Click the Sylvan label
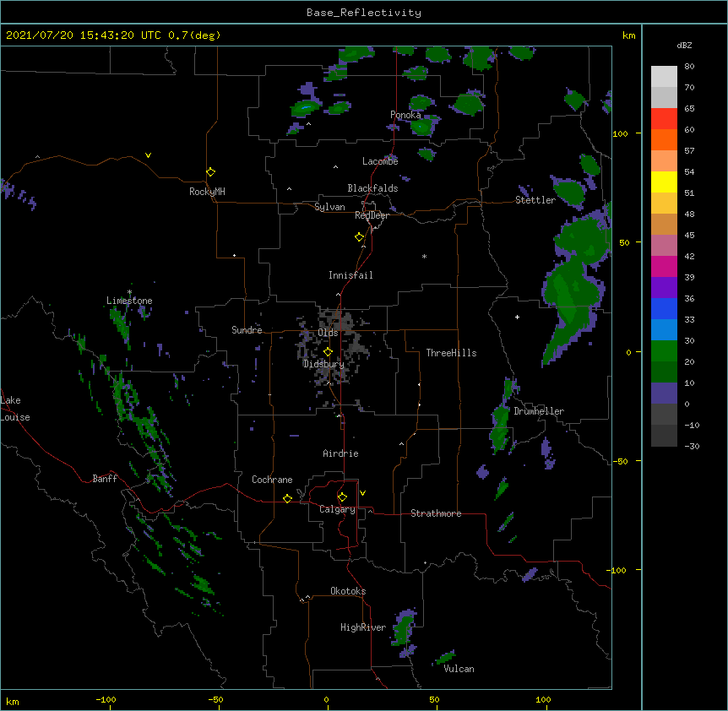The width and height of the screenshot is (728, 711). 329,207
